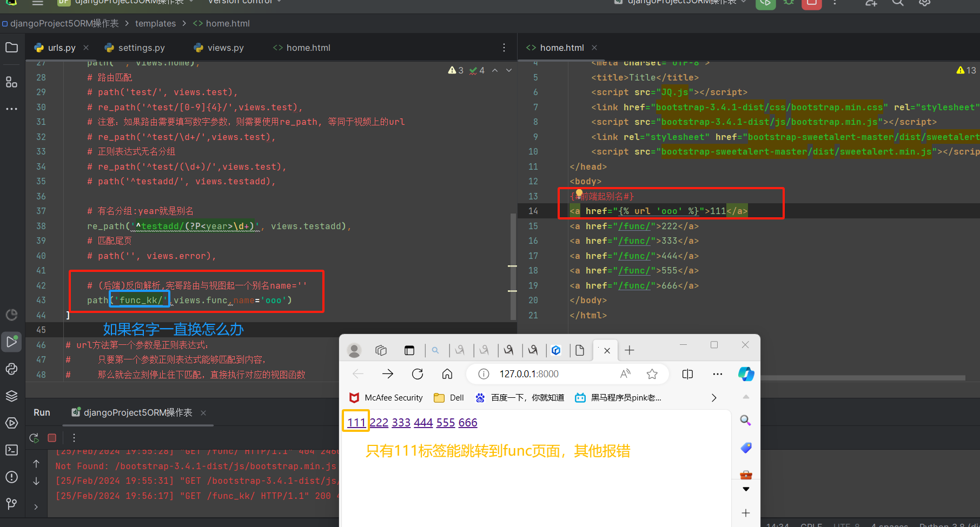Image resolution: width=980 pixels, height=527 pixels.
Task: Rerun the djangoProject5ORM configuration
Action: pyautogui.click(x=34, y=438)
